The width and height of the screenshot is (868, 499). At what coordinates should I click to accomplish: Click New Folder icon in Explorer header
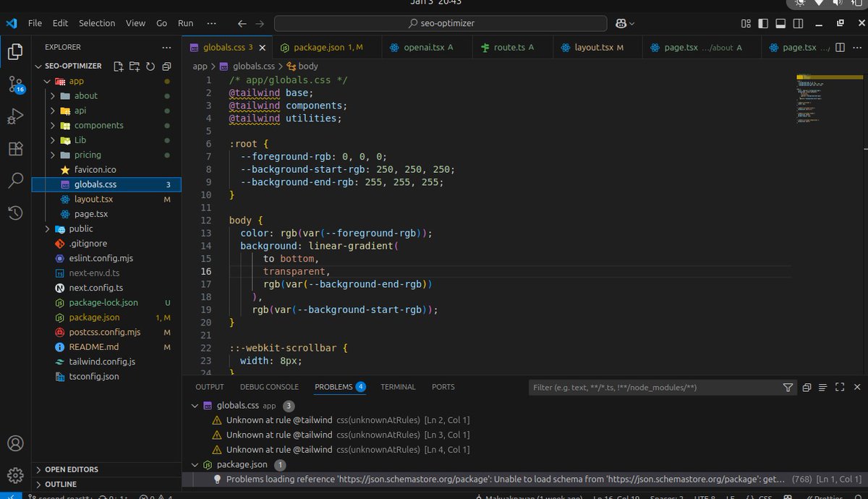(135, 66)
